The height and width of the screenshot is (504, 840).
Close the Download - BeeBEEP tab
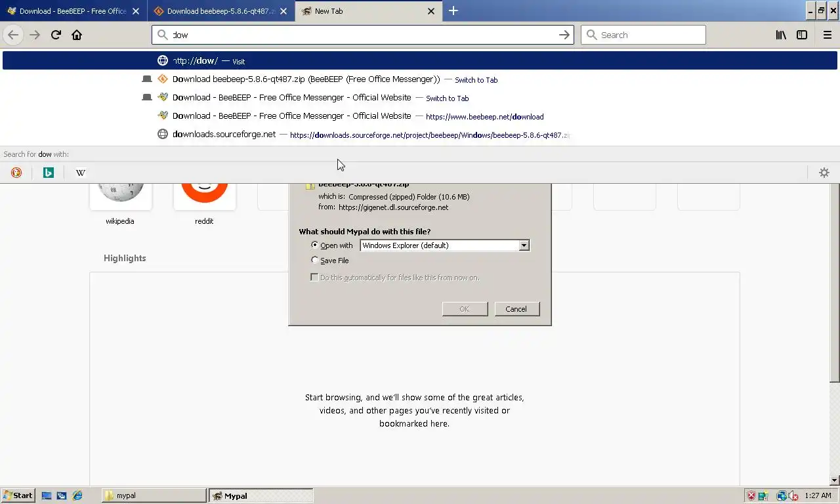(136, 11)
